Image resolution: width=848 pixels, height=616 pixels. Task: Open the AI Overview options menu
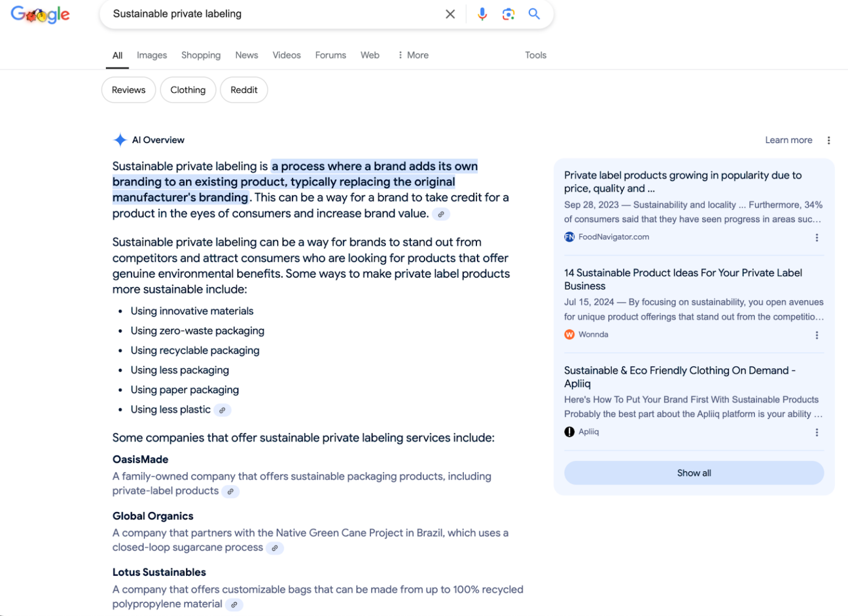pos(829,140)
